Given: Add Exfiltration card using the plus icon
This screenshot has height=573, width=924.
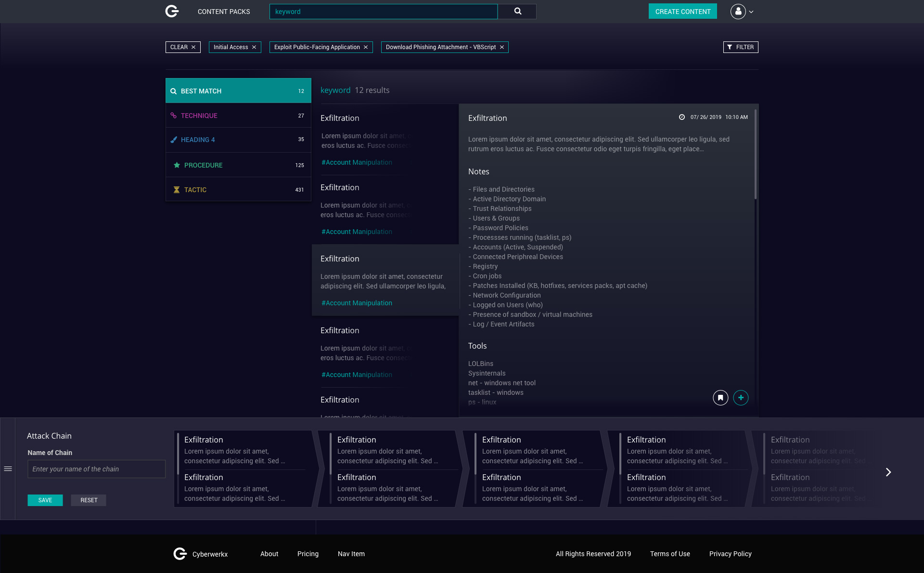Looking at the screenshot, I should pos(741,398).
